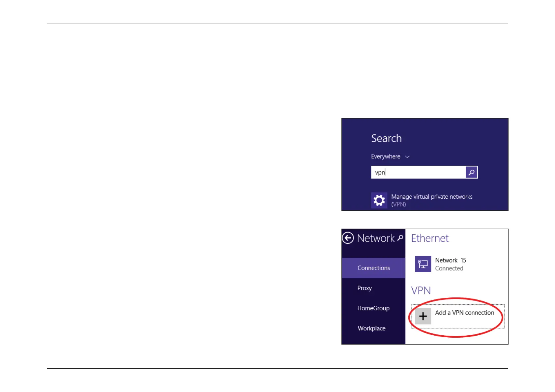Click the magnifier search button
Viewport: 555px width, 392px height.
(x=472, y=172)
